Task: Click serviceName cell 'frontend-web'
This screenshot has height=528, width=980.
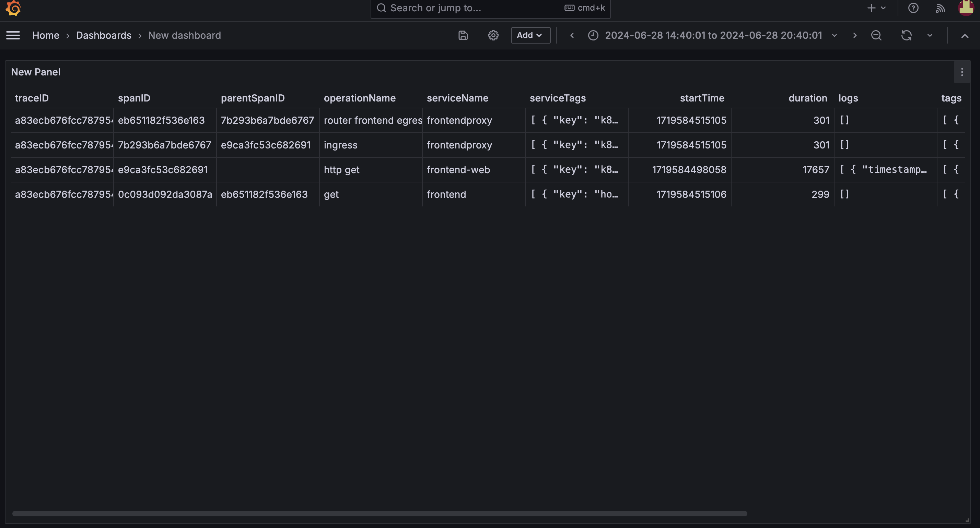Action: click(474, 169)
